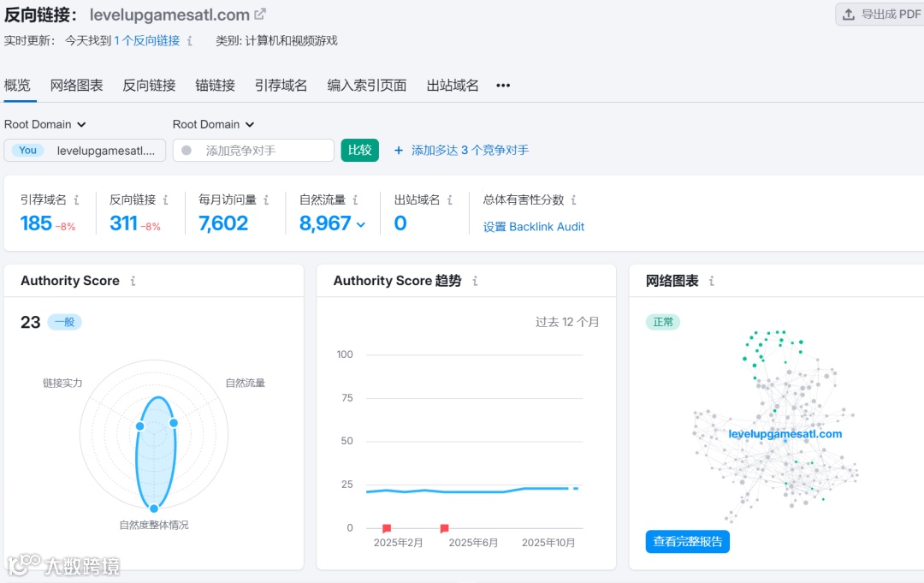The height and width of the screenshot is (583, 924).
Task: Click the 185 referring domains value
Action: [36, 223]
